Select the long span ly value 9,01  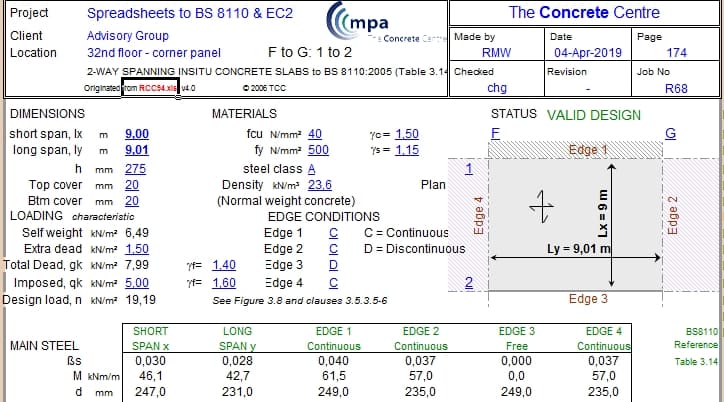coord(137,150)
